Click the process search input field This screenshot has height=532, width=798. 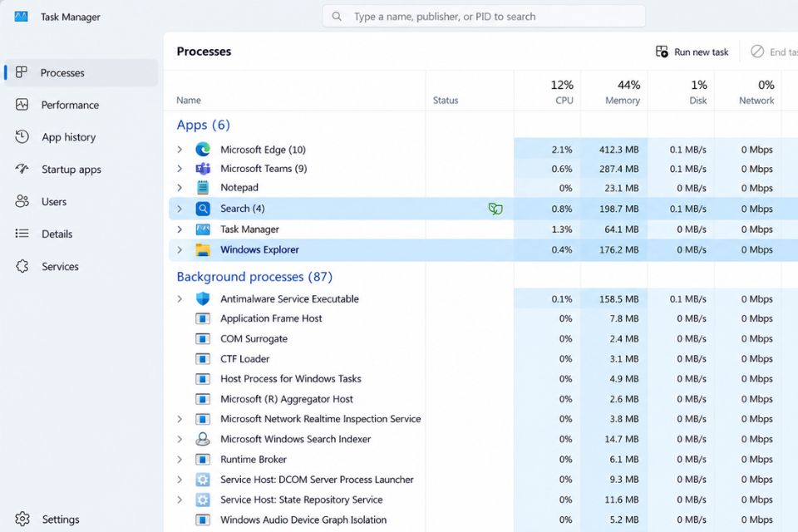(x=484, y=17)
